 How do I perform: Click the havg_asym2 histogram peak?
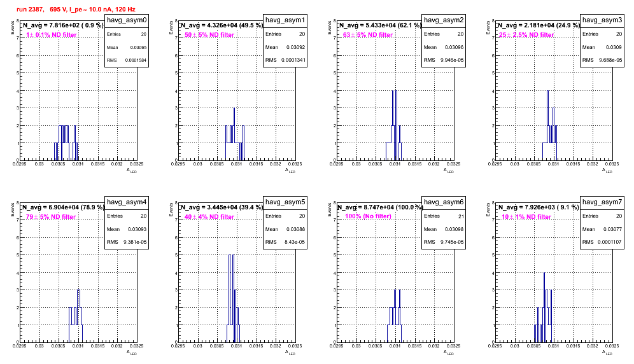(394, 125)
